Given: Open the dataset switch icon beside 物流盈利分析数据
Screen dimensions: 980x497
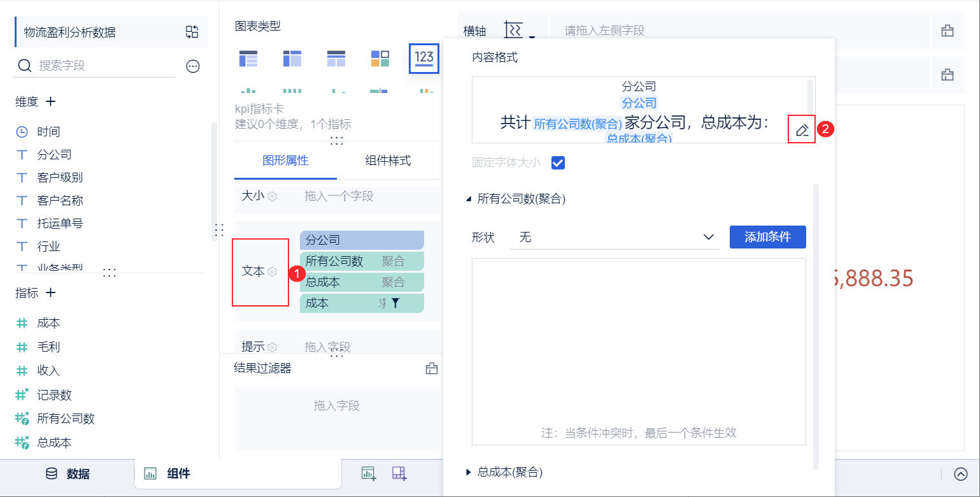Looking at the screenshot, I should 192,32.
